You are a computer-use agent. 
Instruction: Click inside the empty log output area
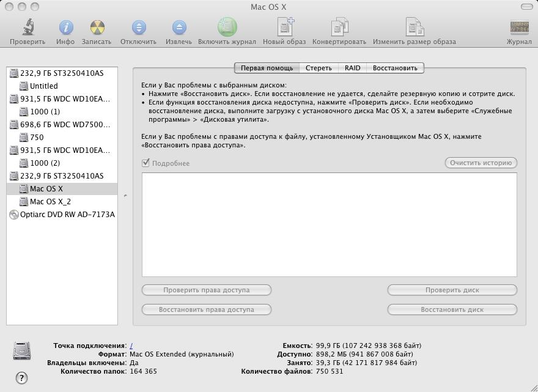330,225
